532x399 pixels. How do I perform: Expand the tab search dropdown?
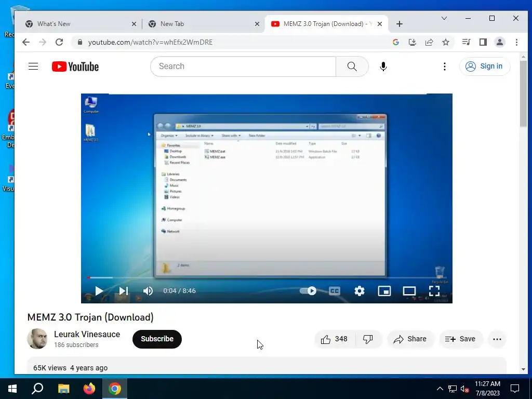[x=444, y=18]
